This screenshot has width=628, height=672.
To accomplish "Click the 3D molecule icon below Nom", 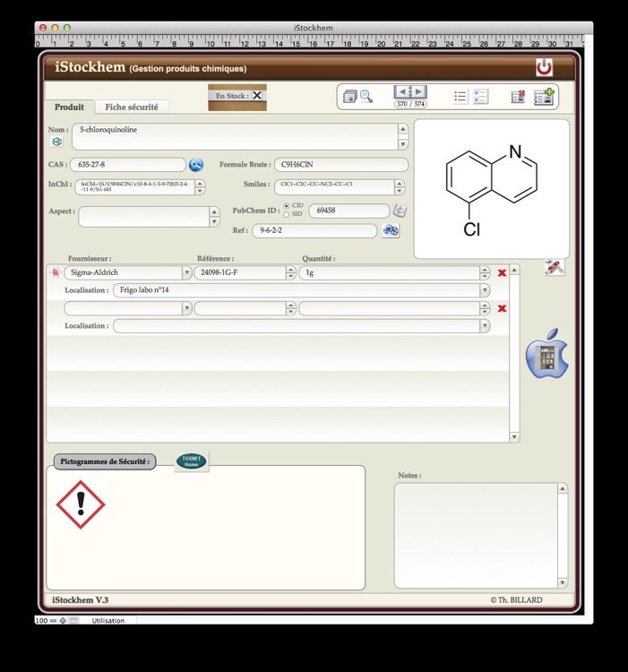I will (56, 142).
